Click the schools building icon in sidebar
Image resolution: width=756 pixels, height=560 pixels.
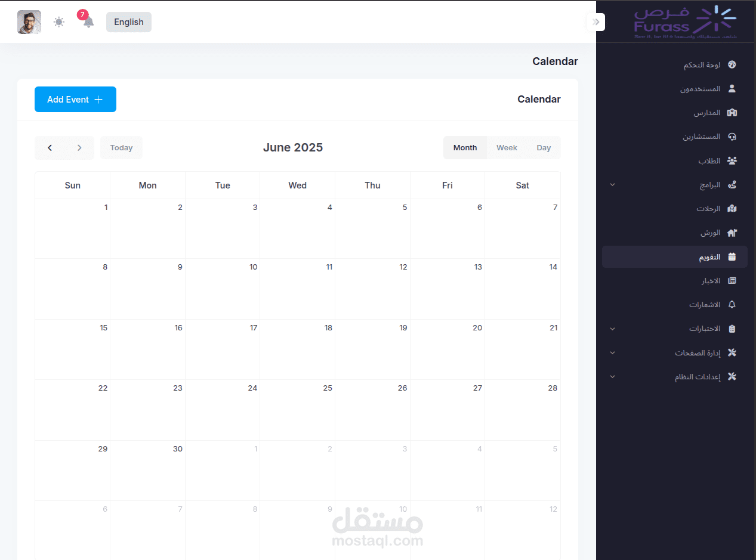click(732, 113)
